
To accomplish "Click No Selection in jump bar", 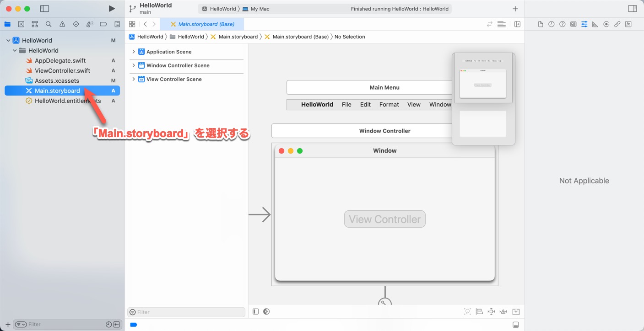I will 350,37.
